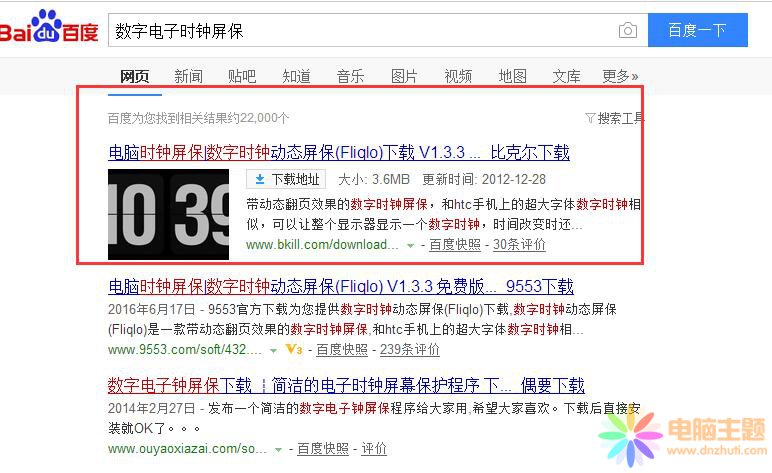Open the 贴吧 tab
This screenshot has width=772, height=473.
coord(242,76)
